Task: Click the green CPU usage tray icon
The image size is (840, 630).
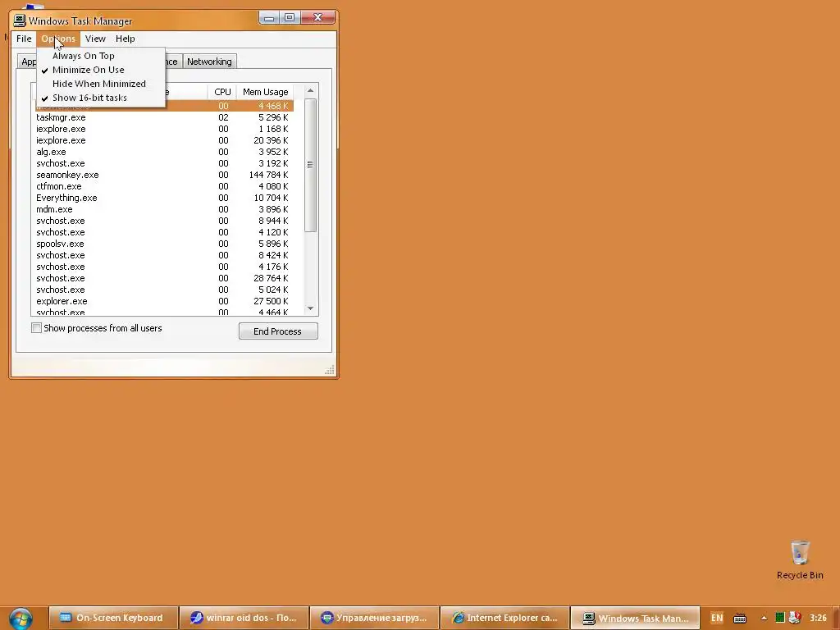Action: pyautogui.click(x=780, y=618)
